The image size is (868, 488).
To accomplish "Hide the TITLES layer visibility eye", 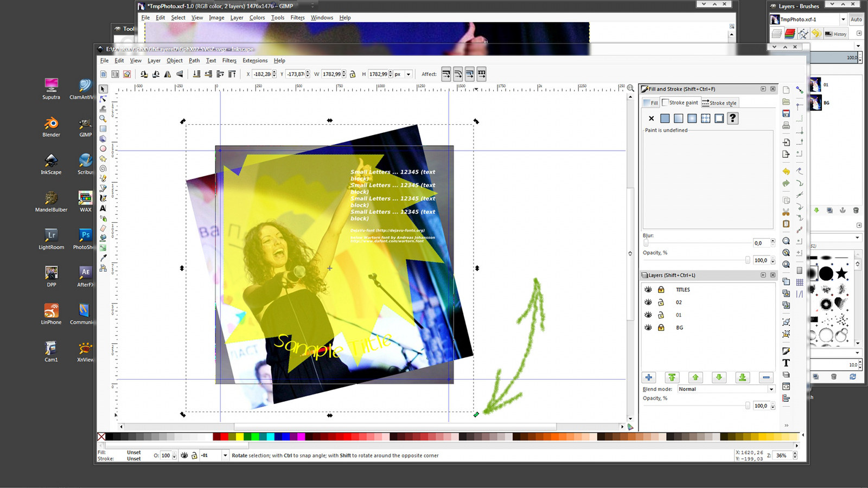I will (648, 290).
